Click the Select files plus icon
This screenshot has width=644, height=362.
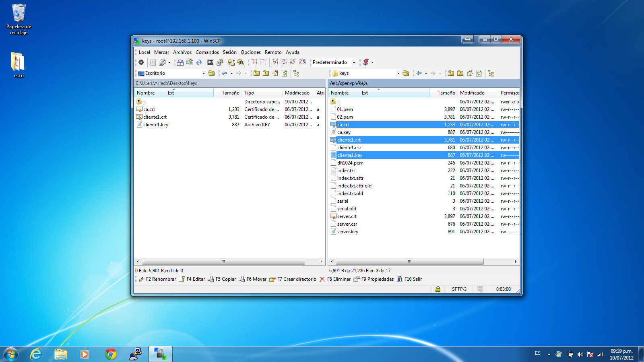[254, 62]
